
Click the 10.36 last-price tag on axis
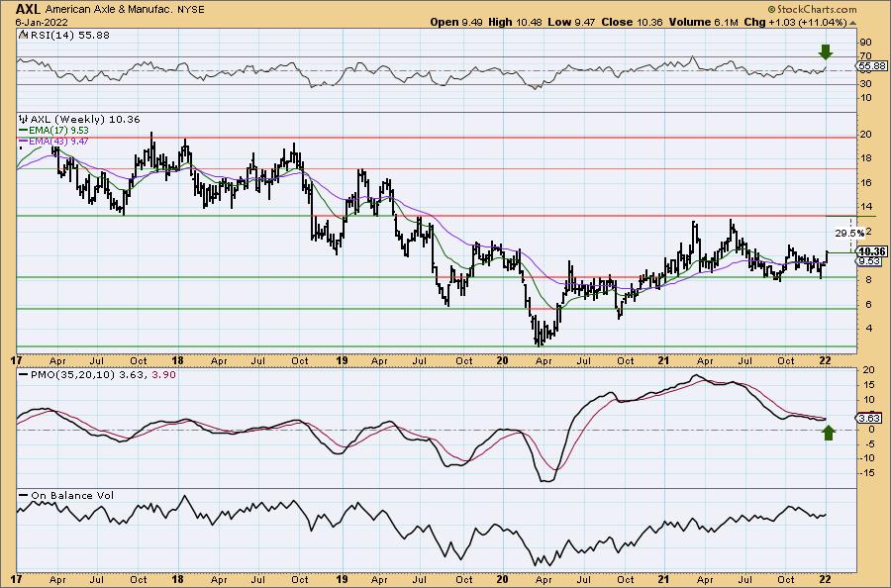[x=871, y=251]
